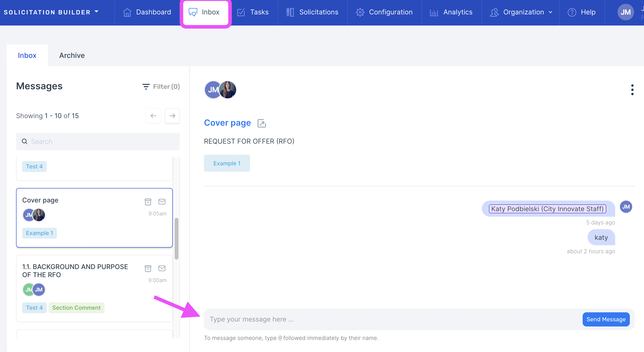This screenshot has height=352, width=644.
Task: Click the Tasks checkmark icon
Action: click(241, 12)
